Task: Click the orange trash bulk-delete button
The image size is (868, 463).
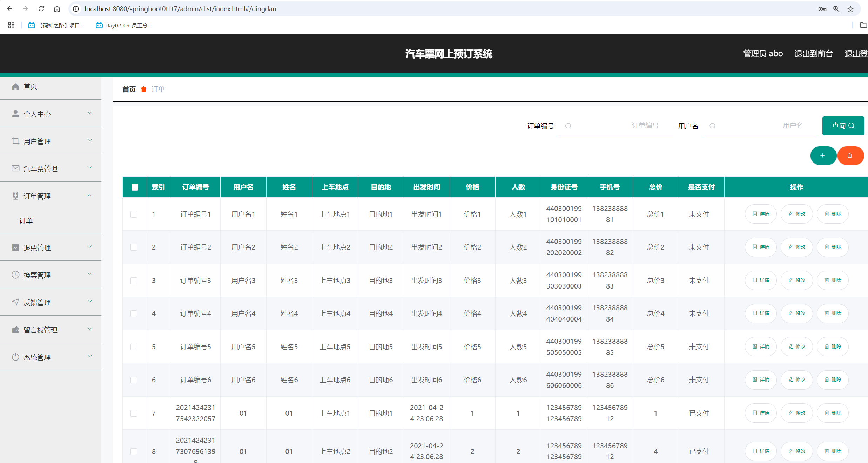Action: pos(850,156)
